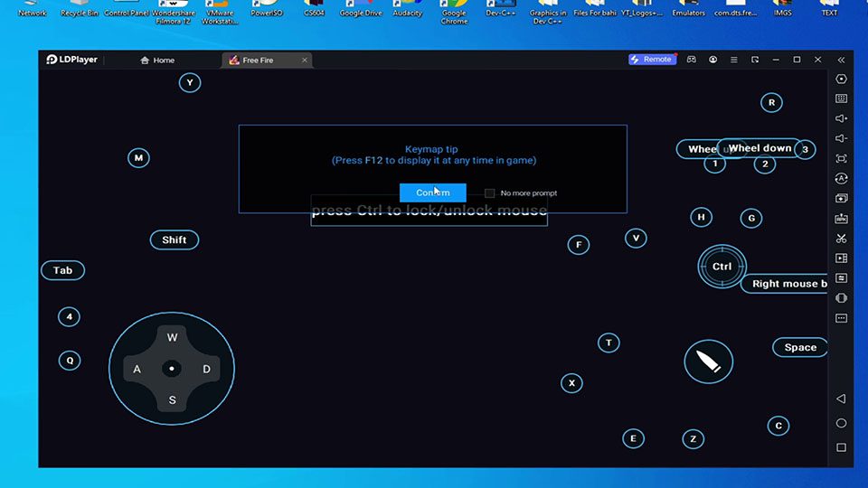Click the C key circle
868x488 pixels.
click(x=778, y=426)
